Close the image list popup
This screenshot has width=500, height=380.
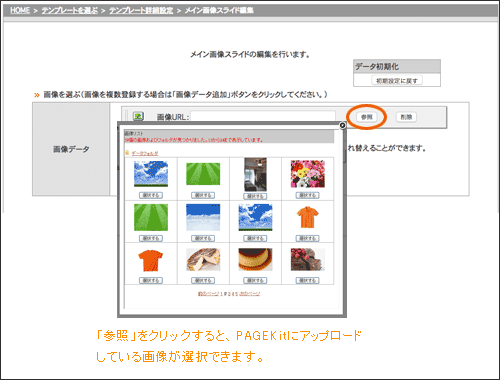click(x=342, y=125)
